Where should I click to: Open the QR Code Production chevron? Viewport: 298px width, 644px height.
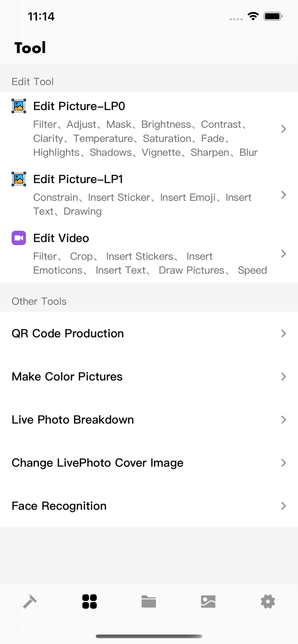[x=284, y=334]
